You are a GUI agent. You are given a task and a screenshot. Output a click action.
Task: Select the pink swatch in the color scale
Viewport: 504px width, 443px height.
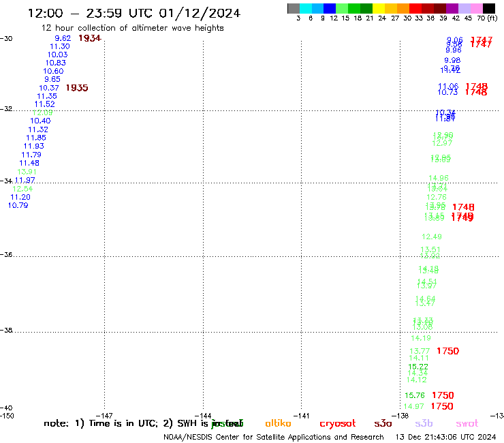(x=477, y=8)
